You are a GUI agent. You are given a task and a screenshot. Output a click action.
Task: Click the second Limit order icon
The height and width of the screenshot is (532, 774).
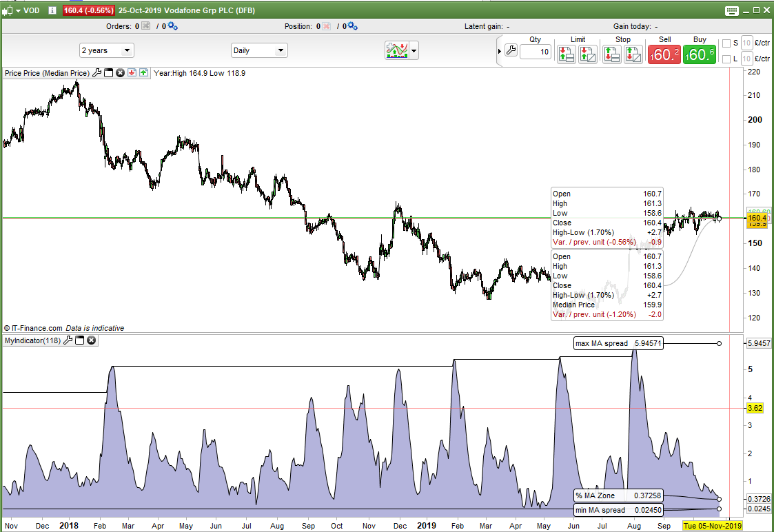588,54
